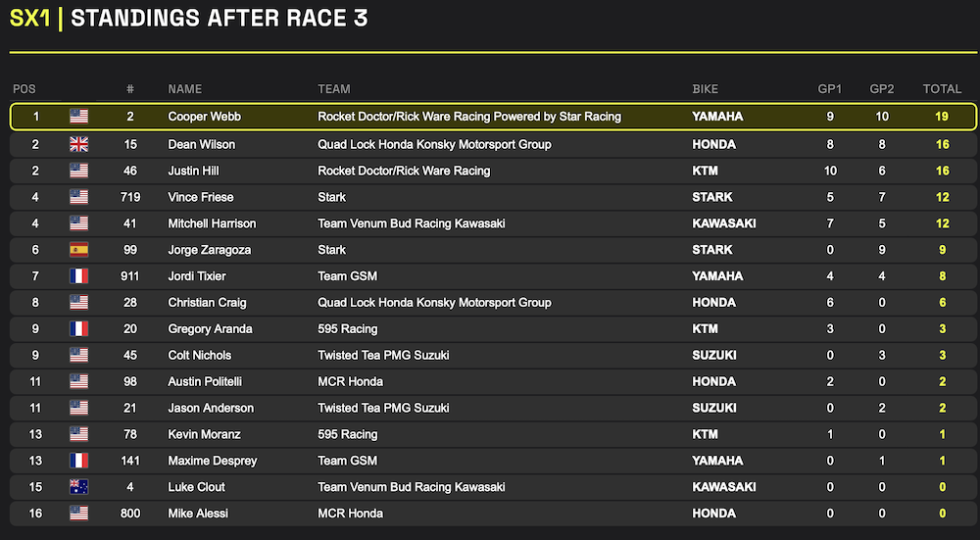Click the NAME column header
The width and height of the screenshot is (980, 540).
click(185, 89)
